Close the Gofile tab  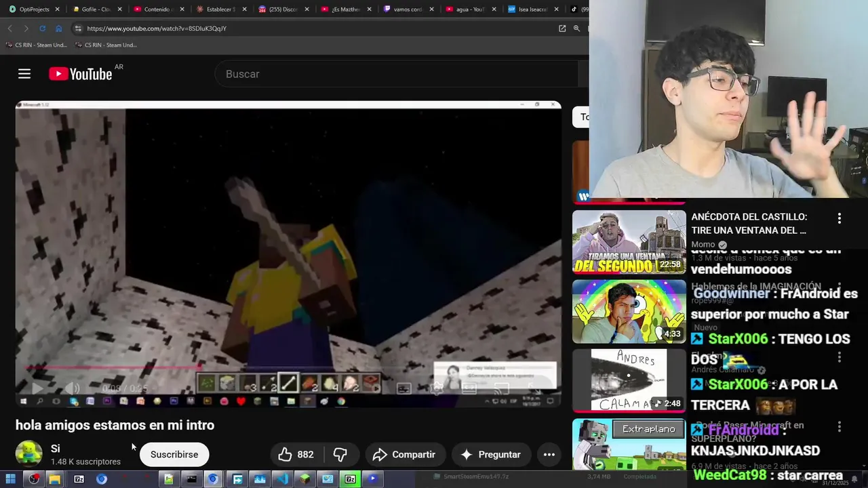[119, 9]
